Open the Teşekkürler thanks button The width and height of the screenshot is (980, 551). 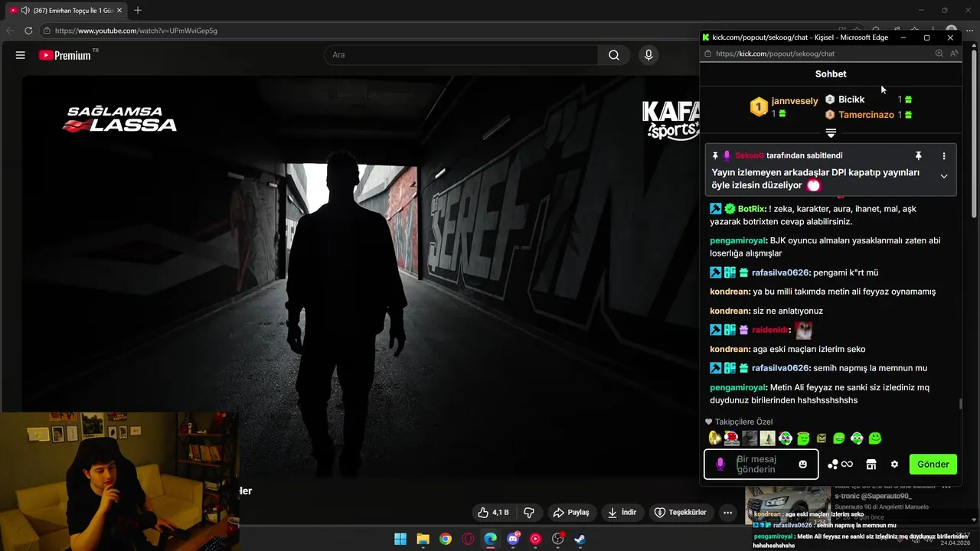681,513
